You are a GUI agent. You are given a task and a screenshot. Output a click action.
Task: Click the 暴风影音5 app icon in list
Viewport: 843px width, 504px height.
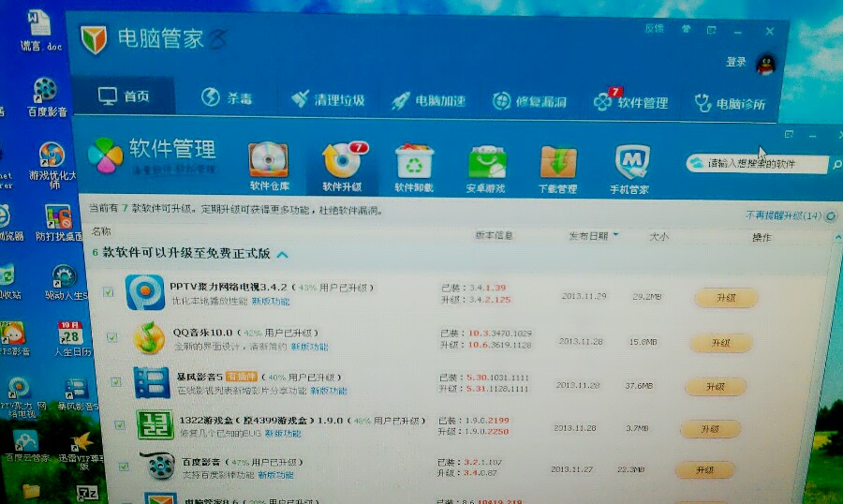152,382
